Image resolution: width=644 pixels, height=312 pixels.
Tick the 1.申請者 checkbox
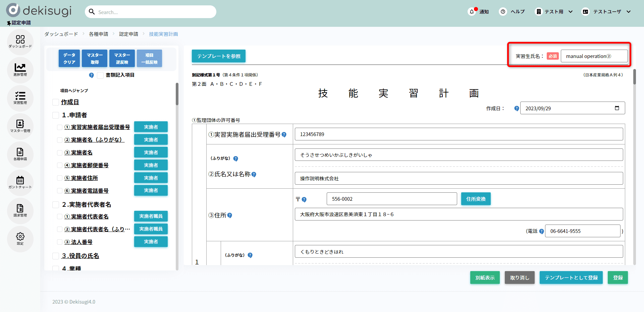click(x=56, y=115)
